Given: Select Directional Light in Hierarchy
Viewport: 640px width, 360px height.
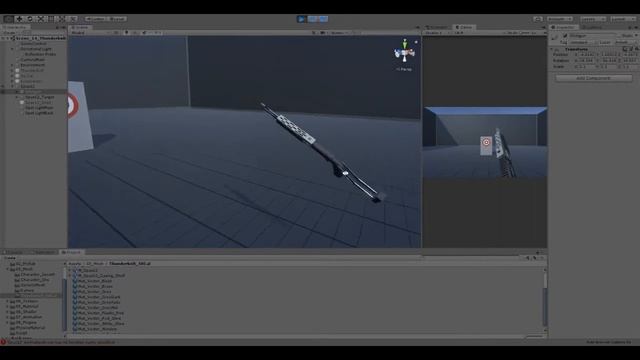Looking at the screenshot, I should point(36,49).
